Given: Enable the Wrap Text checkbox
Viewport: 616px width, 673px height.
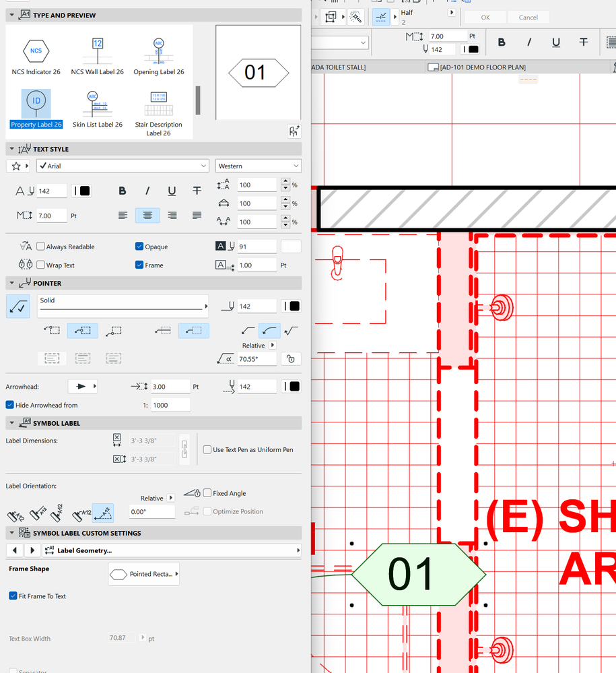Looking at the screenshot, I should (x=40, y=265).
